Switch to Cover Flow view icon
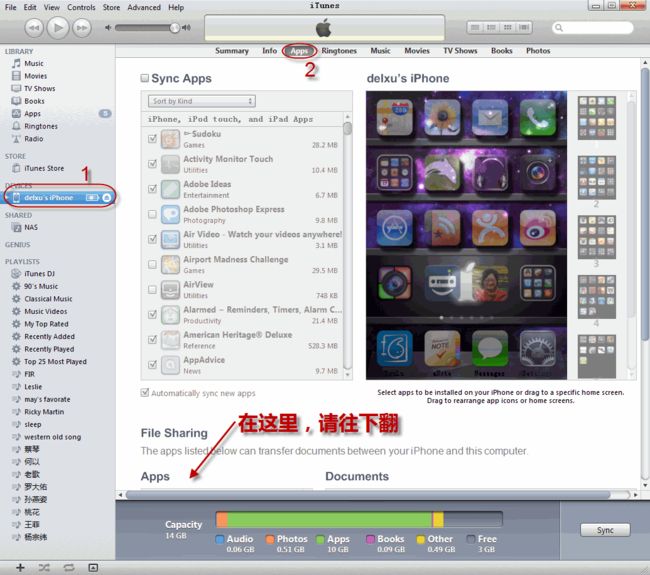650x575 pixels. click(x=524, y=28)
